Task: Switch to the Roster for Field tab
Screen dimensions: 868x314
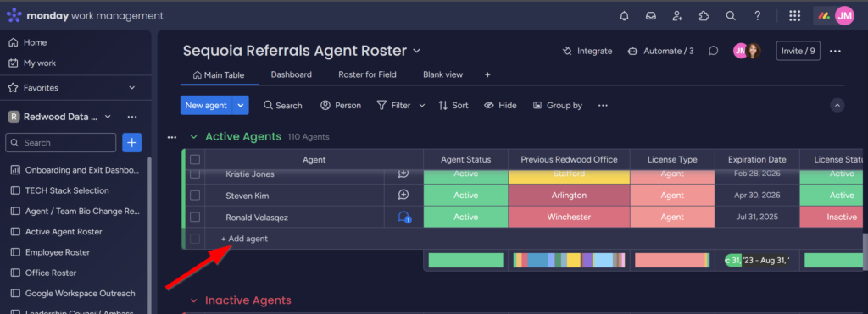Action: point(367,74)
